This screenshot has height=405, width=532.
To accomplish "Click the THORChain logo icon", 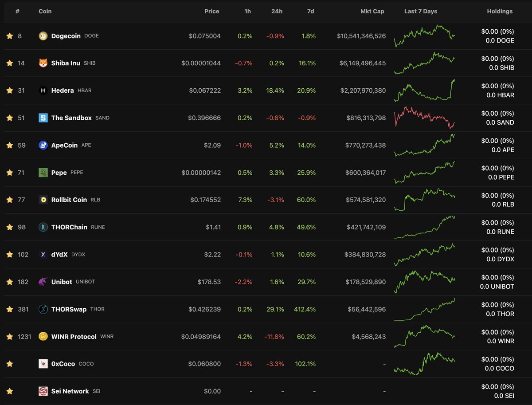I will point(43,227).
